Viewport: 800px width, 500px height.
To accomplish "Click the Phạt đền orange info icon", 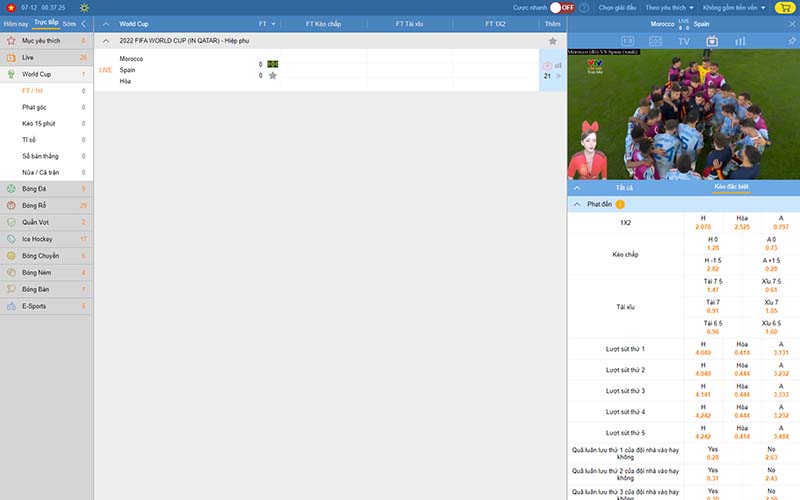I will point(620,204).
